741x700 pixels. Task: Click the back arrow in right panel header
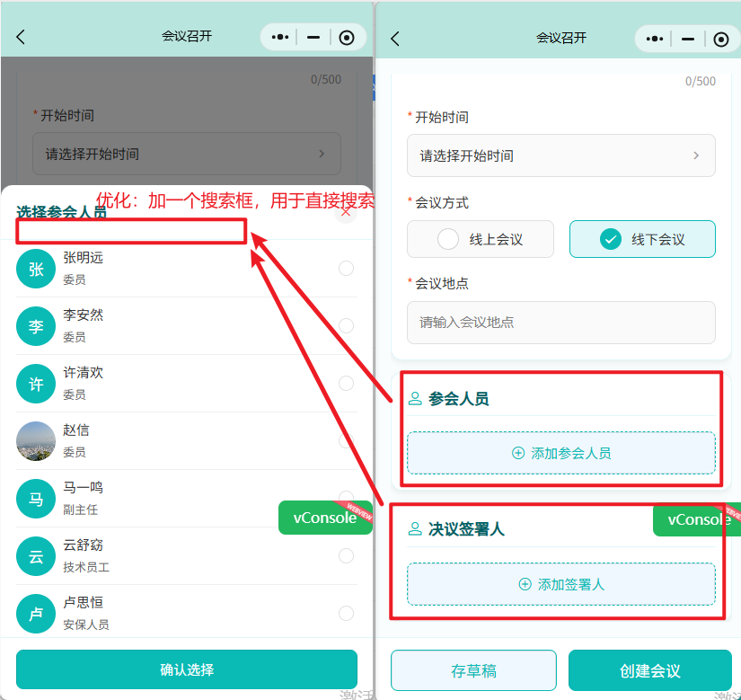[x=395, y=38]
